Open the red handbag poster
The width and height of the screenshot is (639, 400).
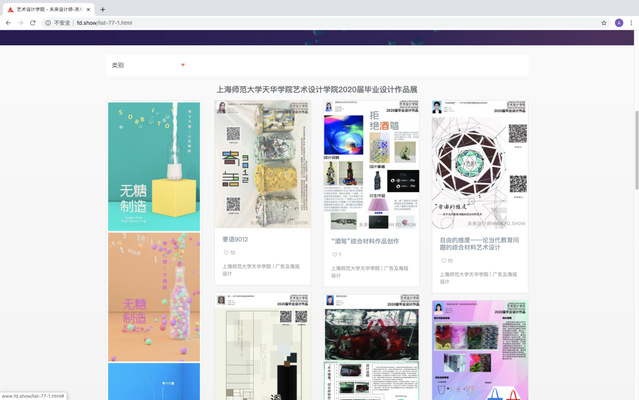pos(371,347)
